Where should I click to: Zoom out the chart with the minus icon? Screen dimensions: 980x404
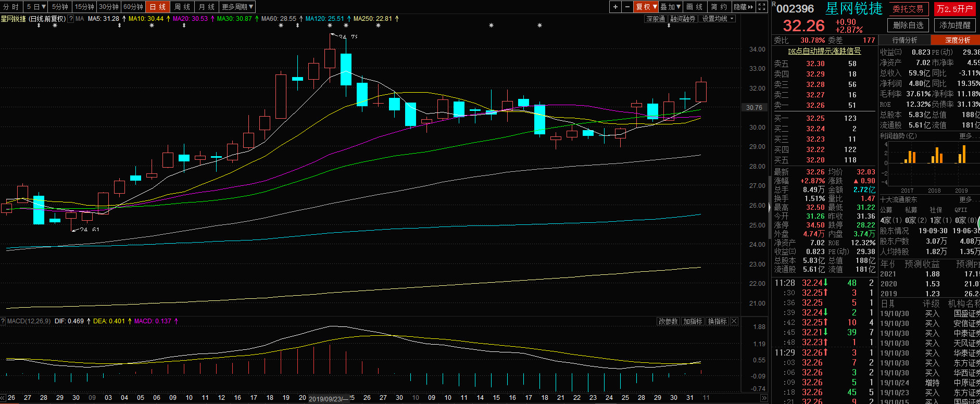click(x=627, y=7)
